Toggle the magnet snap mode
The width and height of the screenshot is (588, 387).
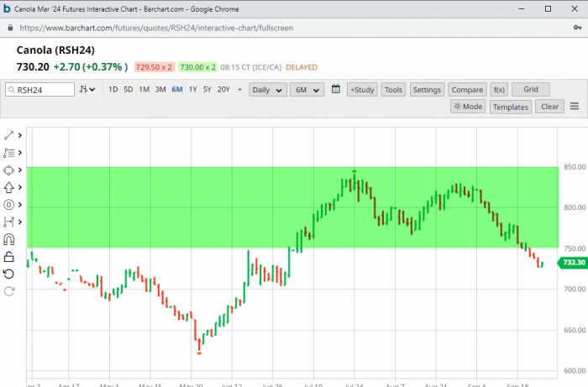tap(8, 239)
